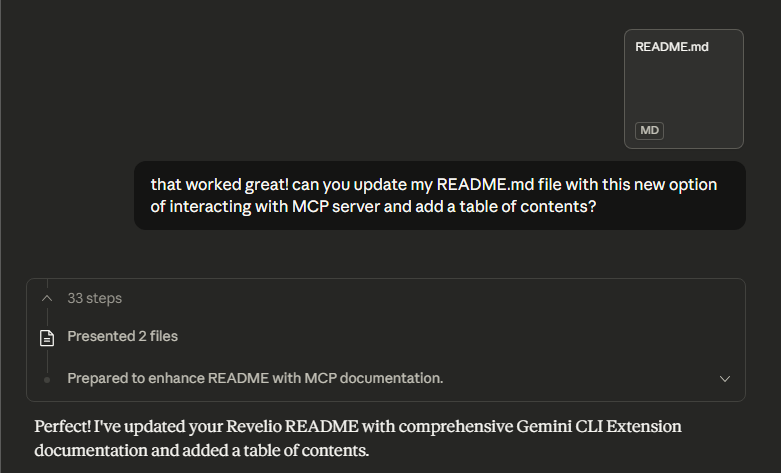Image resolution: width=782 pixels, height=474 pixels.
Task: Click the "33 steps" label
Action: (x=95, y=298)
